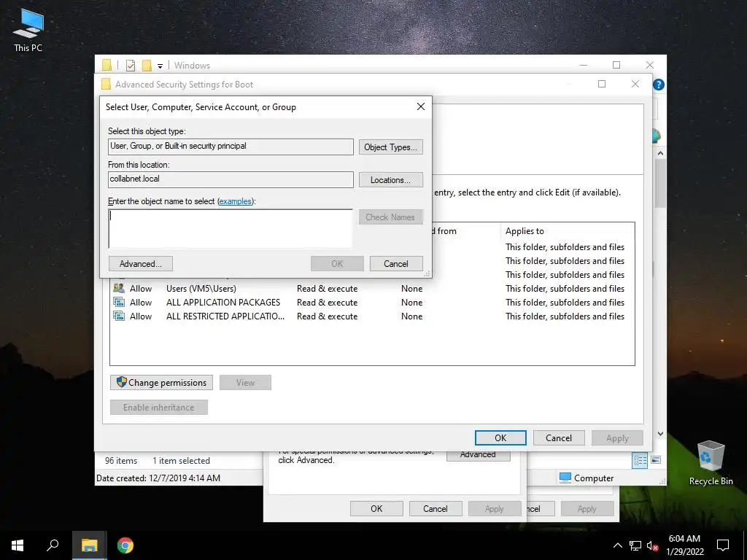Open network status tray icon
The width and height of the screenshot is (747, 560).
(635, 545)
